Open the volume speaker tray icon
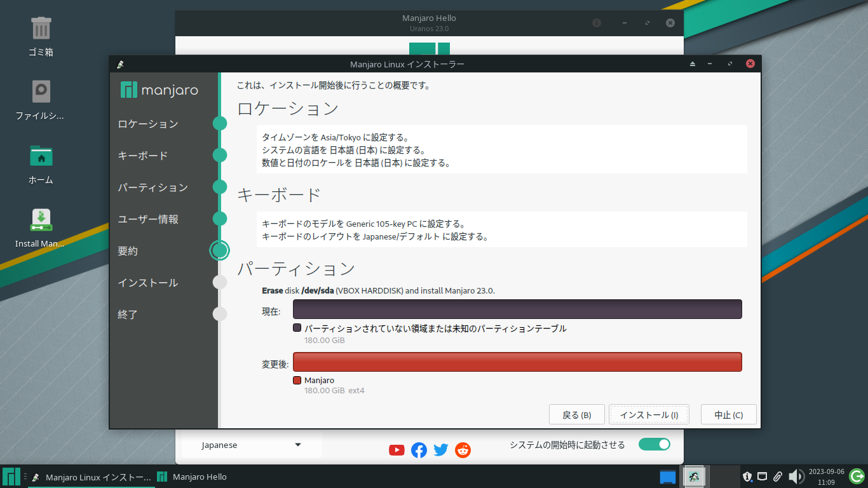 click(796, 477)
